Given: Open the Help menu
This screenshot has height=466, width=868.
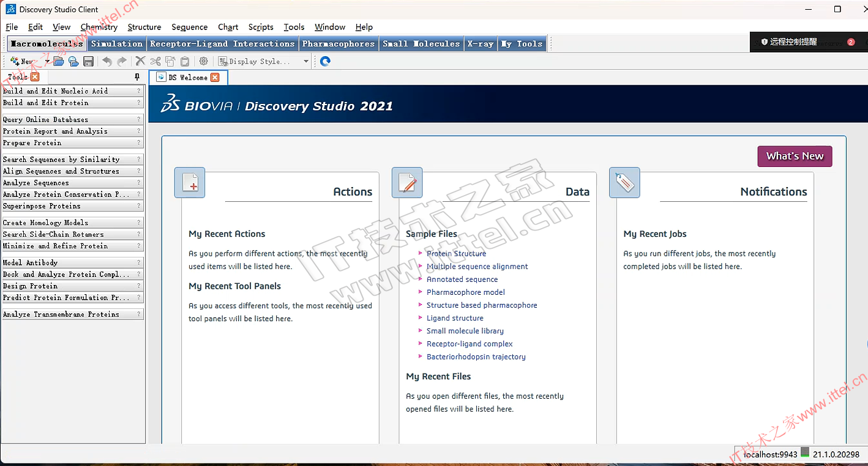Looking at the screenshot, I should coord(364,27).
